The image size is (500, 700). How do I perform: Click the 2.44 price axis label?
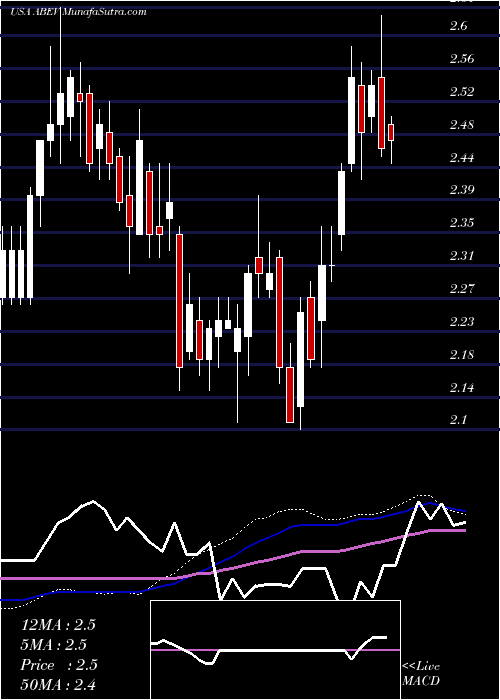(x=462, y=158)
